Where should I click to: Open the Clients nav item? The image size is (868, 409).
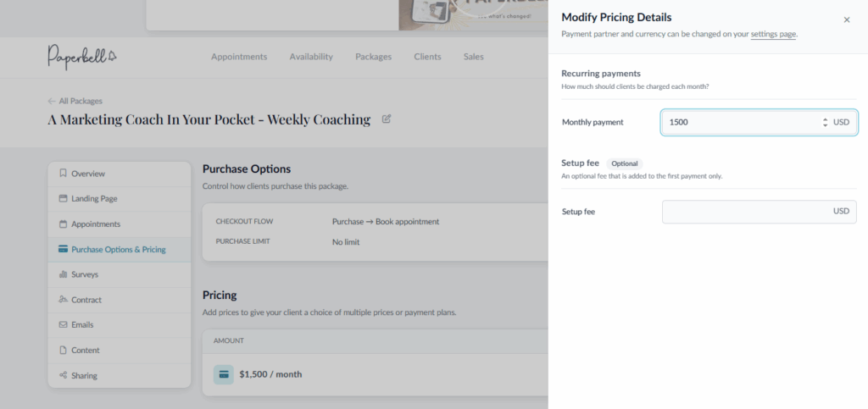427,57
